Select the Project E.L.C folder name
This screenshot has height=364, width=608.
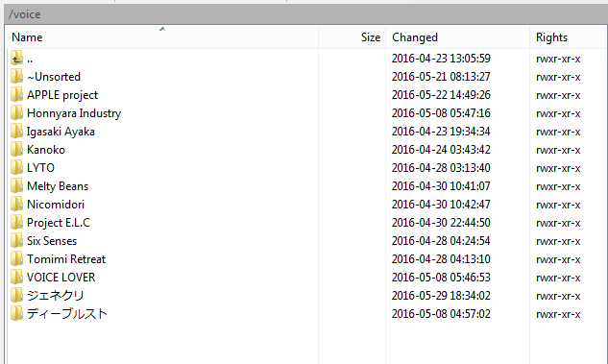[x=59, y=223]
